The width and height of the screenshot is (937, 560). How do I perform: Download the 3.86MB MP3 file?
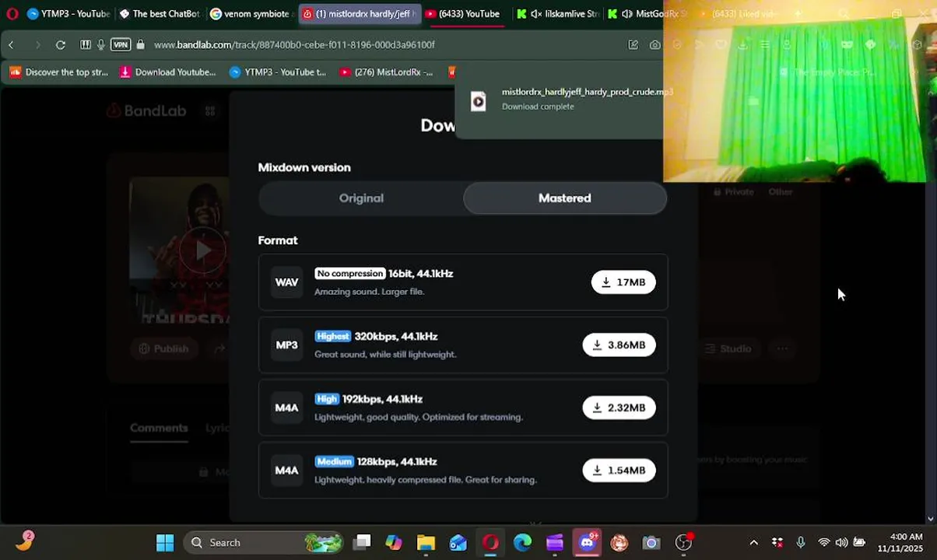619,345
